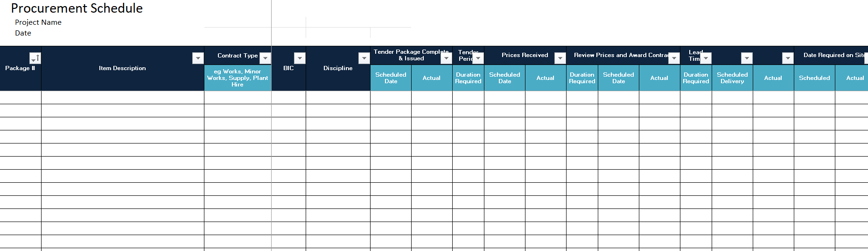Open the Tender Period filter arrow
Screen dimensions: 868x251
pos(478,58)
